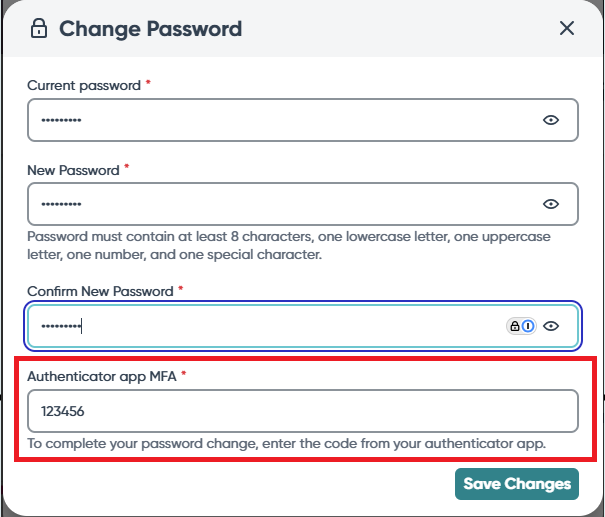The height and width of the screenshot is (517, 605).
Task: Click the Confirm New Password label
Action: pyautogui.click(x=100, y=291)
